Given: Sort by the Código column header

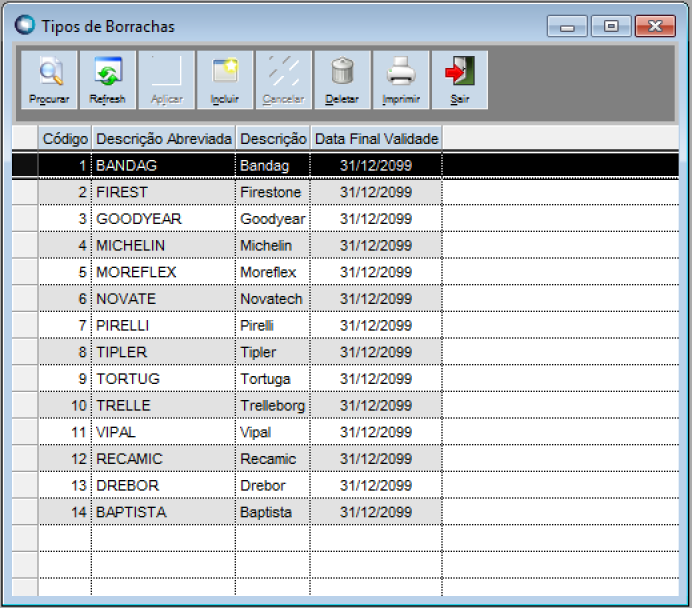Looking at the screenshot, I should pyautogui.click(x=65, y=139).
